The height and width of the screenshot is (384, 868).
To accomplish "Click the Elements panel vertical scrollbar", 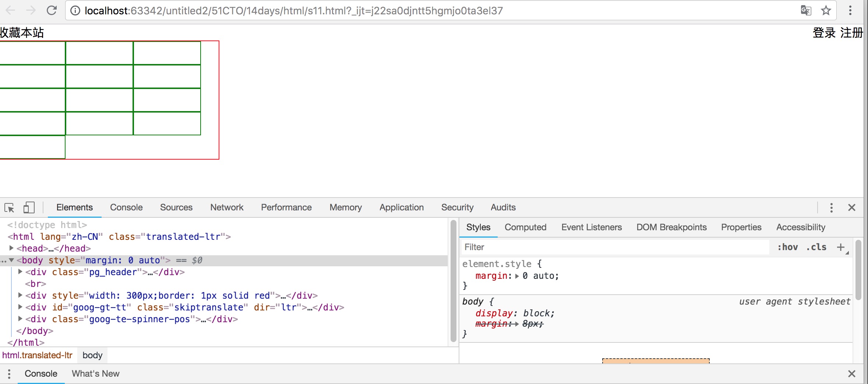I will coord(453,281).
